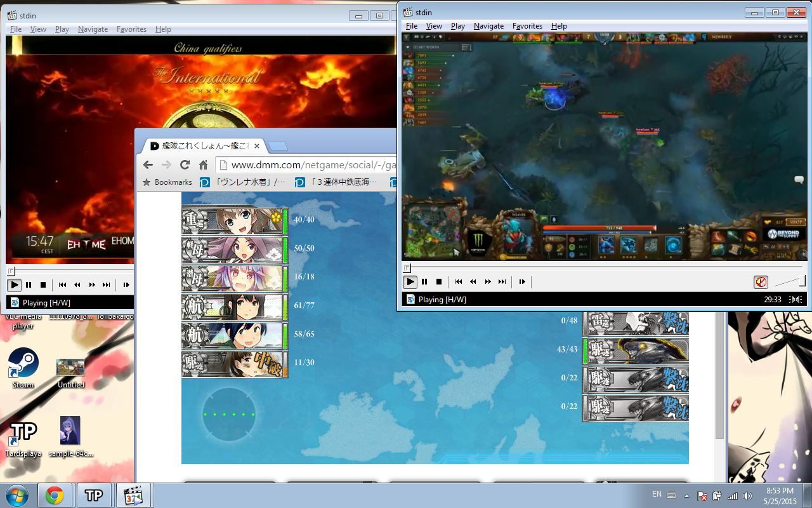812x508 pixels.
Task: Stop the video in the right stdin player
Action: [438, 281]
